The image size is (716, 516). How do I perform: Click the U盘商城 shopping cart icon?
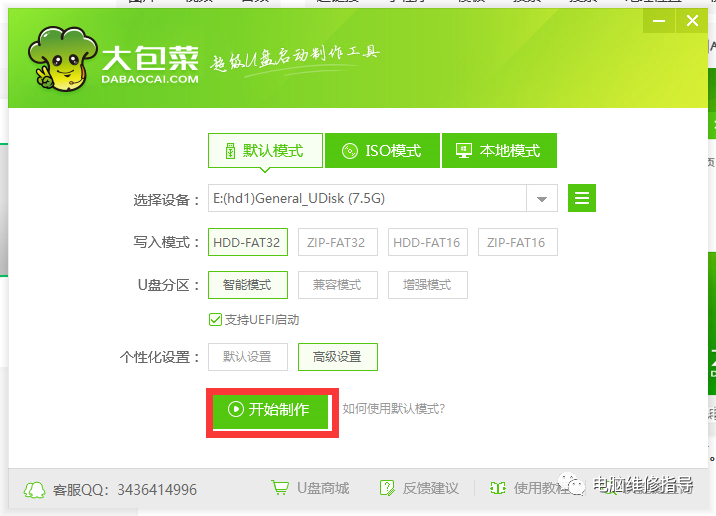(x=280, y=487)
